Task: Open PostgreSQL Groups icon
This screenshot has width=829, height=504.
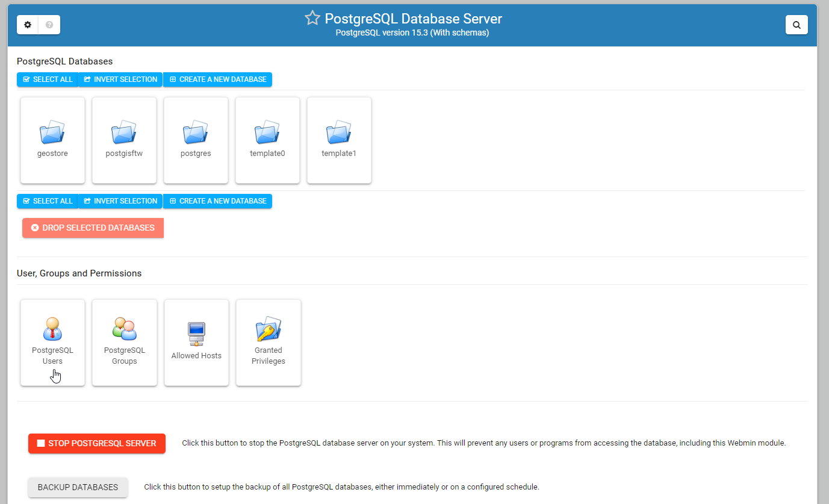Action: click(125, 330)
